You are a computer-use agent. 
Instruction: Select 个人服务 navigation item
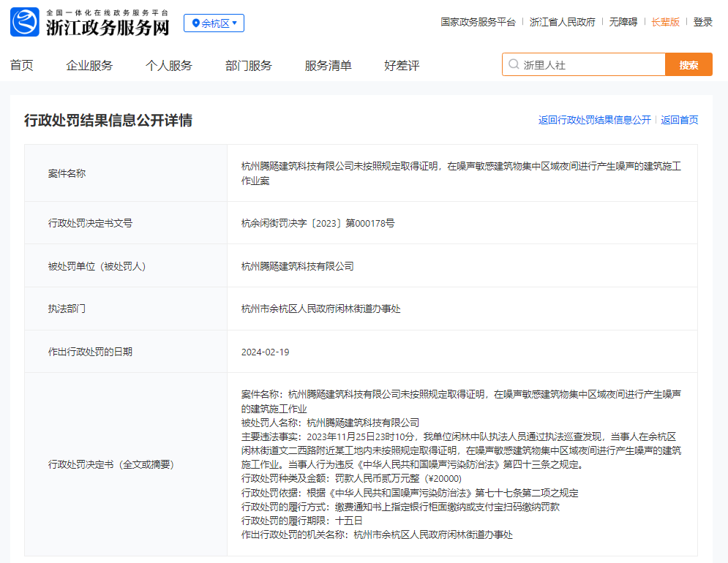pos(169,66)
